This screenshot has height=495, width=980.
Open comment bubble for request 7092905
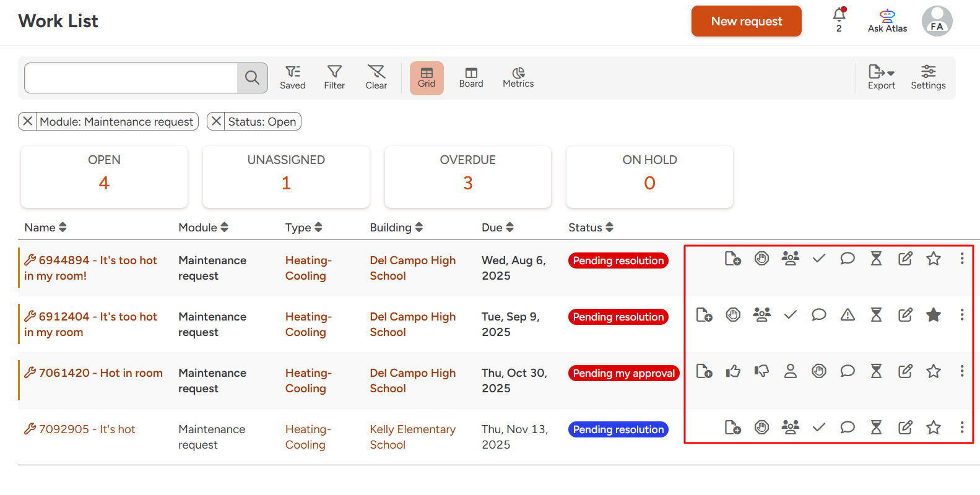coord(848,428)
